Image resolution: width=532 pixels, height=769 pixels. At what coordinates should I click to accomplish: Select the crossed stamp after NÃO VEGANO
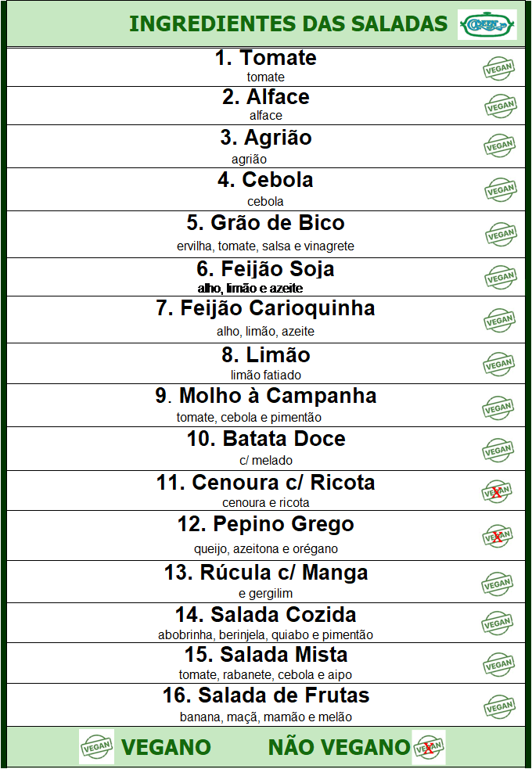click(x=429, y=747)
